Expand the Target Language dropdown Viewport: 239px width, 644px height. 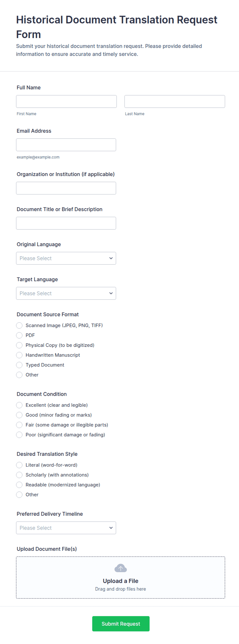66,293
